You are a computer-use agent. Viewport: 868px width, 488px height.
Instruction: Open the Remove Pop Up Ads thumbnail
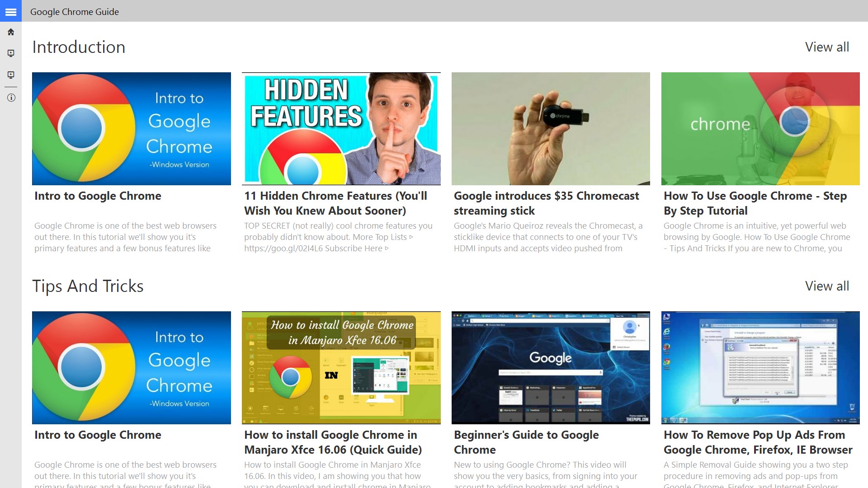(x=760, y=367)
